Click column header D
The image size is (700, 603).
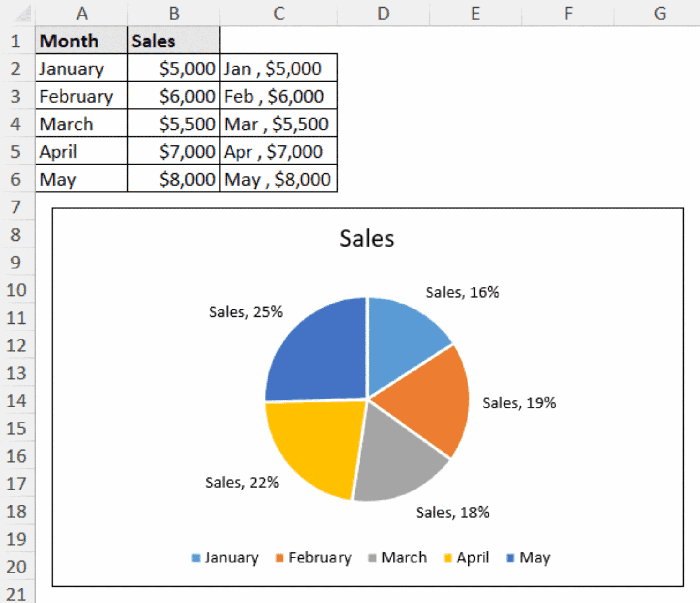(x=383, y=13)
